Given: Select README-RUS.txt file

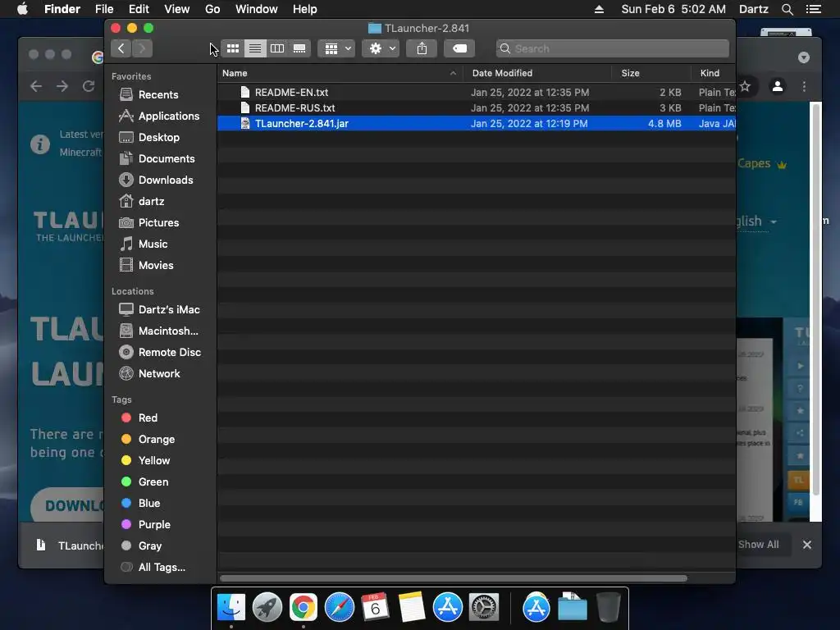Looking at the screenshot, I should 477,108.
